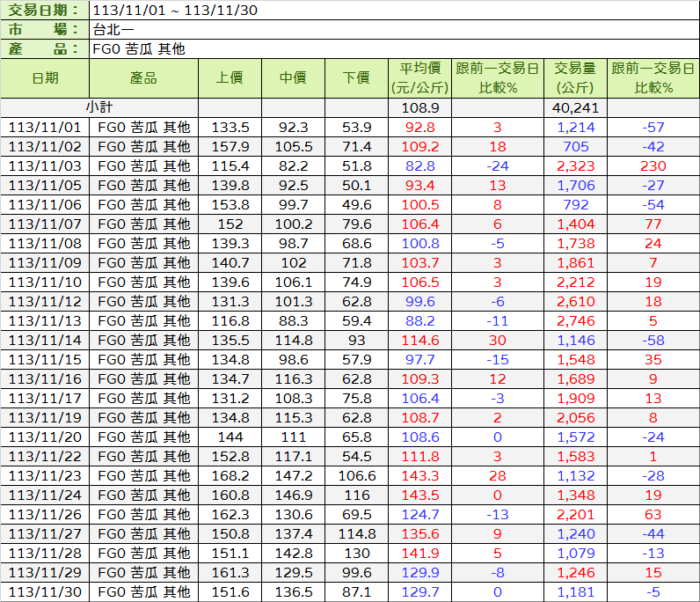This screenshot has width=700, height=602.
Task: Select the 113/11/01 date cell
Action: (44, 127)
